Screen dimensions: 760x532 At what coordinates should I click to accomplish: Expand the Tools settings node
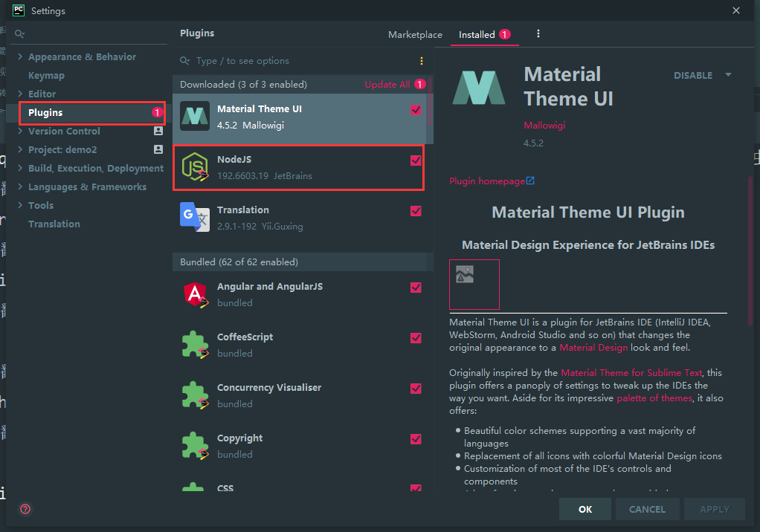pyautogui.click(x=20, y=205)
